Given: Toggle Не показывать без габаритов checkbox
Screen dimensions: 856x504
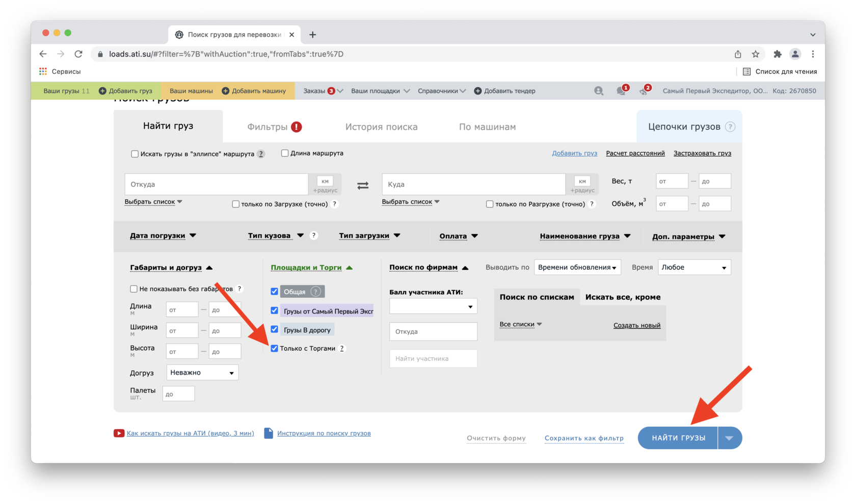Looking at the screenshot, I should click(x=133, y=289).
